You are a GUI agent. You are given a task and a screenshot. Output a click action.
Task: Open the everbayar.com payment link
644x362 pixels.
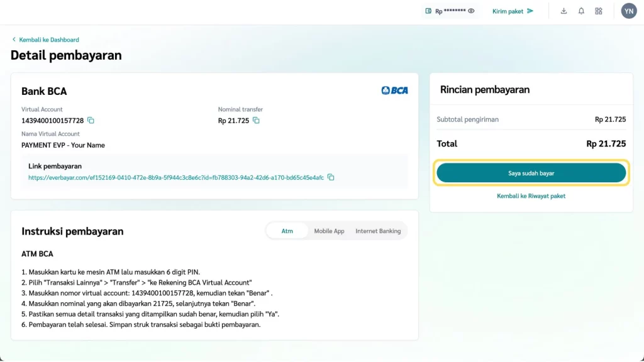[176, 178]
